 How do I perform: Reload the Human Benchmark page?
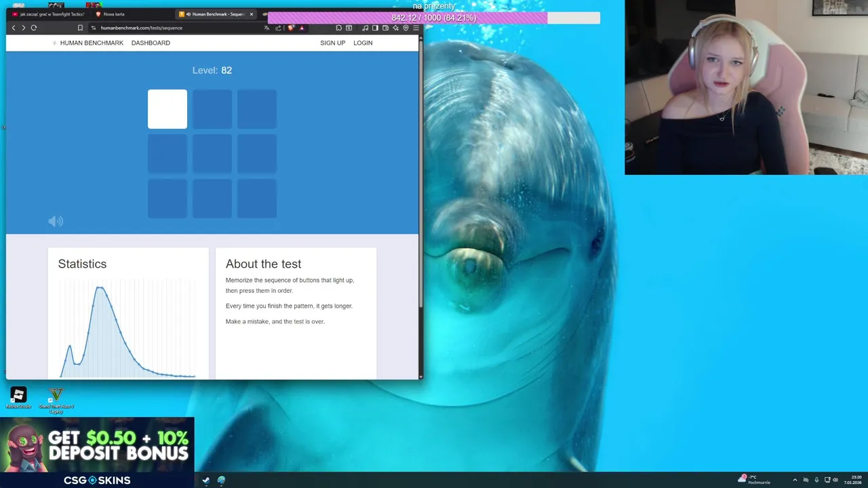coord(33,28)
